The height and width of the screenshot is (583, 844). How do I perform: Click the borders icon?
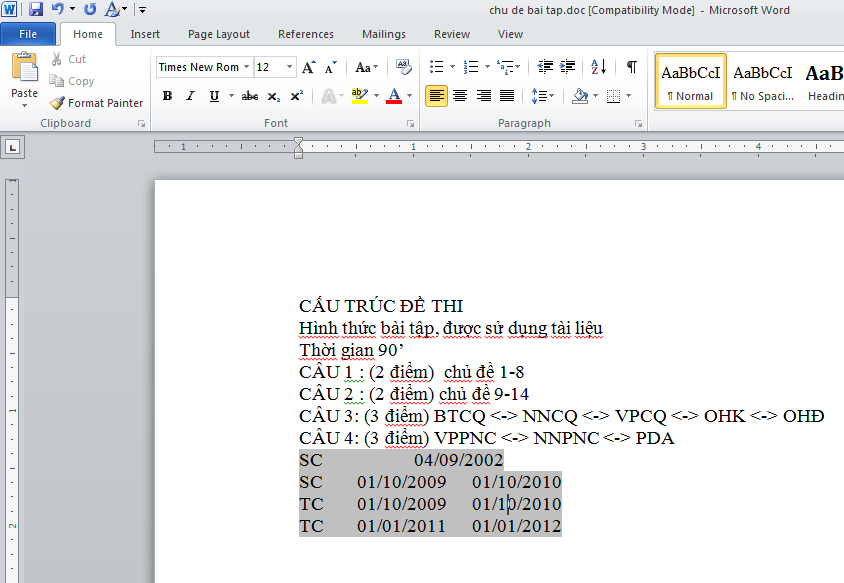(613, 96)
